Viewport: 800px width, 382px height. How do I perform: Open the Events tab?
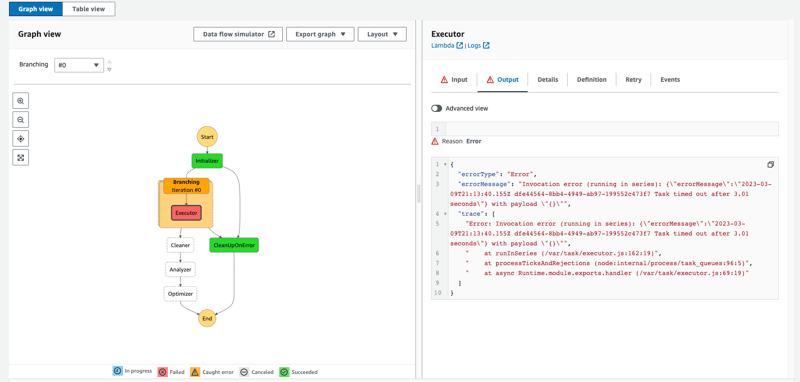[x=670, y=80]
